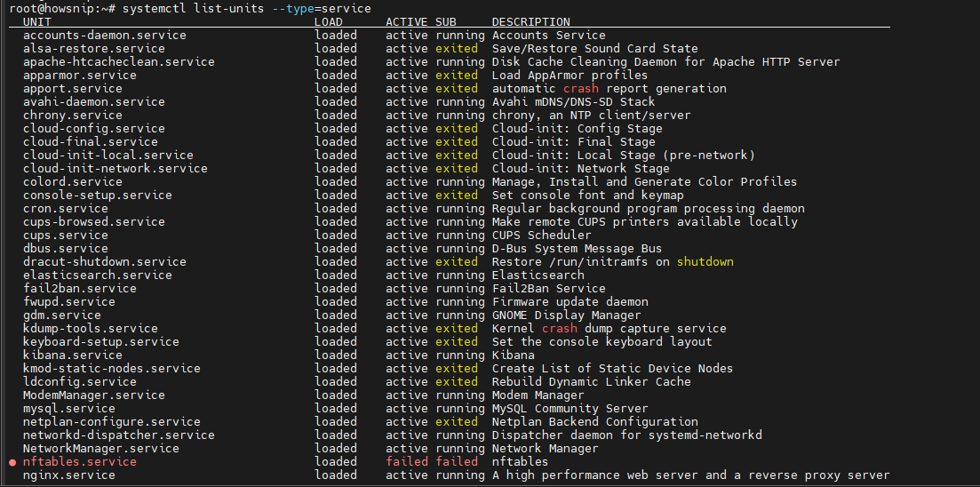Click the yellow 'exited' status of alsa-restore
Image resolution: width=980 pixels, height=487 pixels.
(x=457, y=48)
